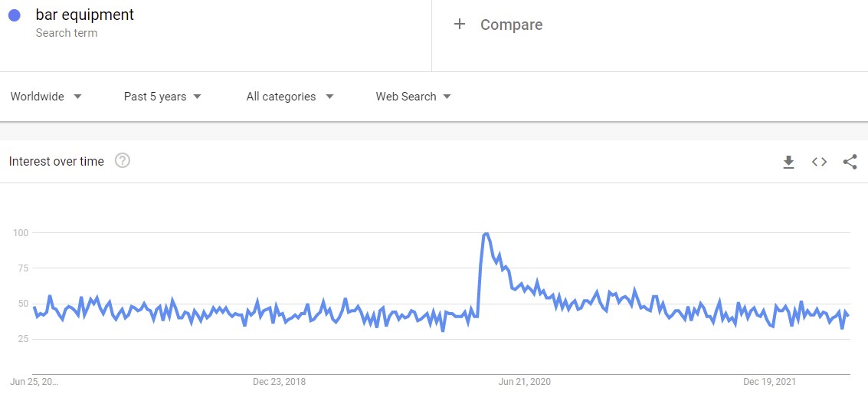Open the Worldwide region dropdown
This screenshot has height=411, width=868.
tap(46, 97)
